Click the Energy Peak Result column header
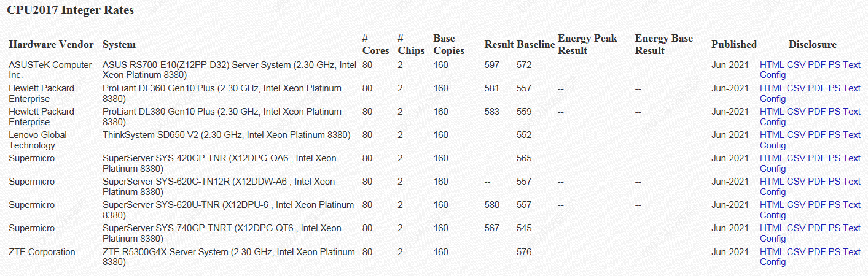 click(587, 45)
